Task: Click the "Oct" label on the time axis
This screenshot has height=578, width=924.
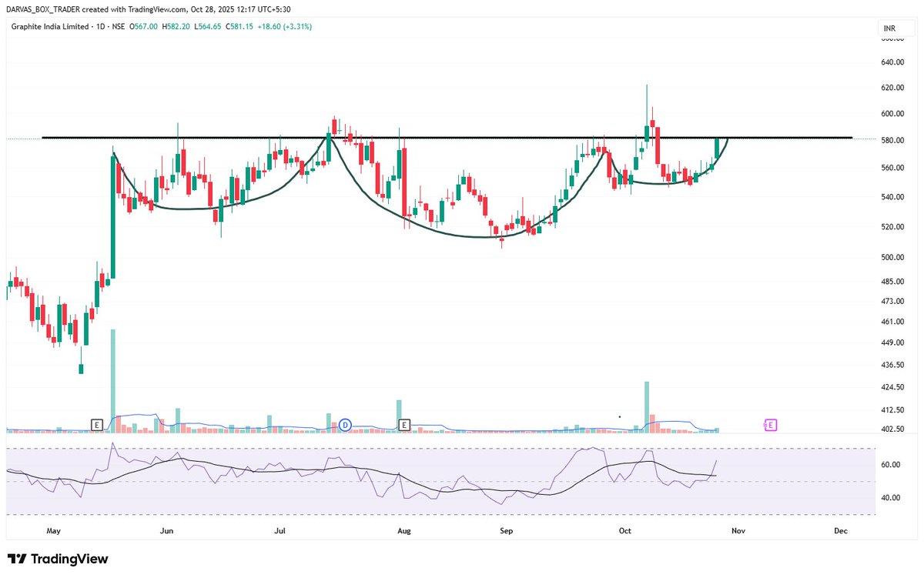Action: pos(624,530)
